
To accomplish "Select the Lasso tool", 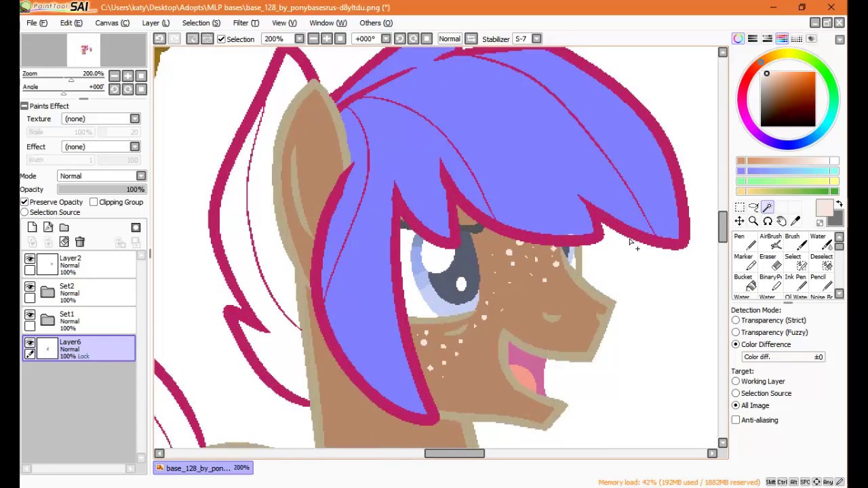I will coord(753,207).
